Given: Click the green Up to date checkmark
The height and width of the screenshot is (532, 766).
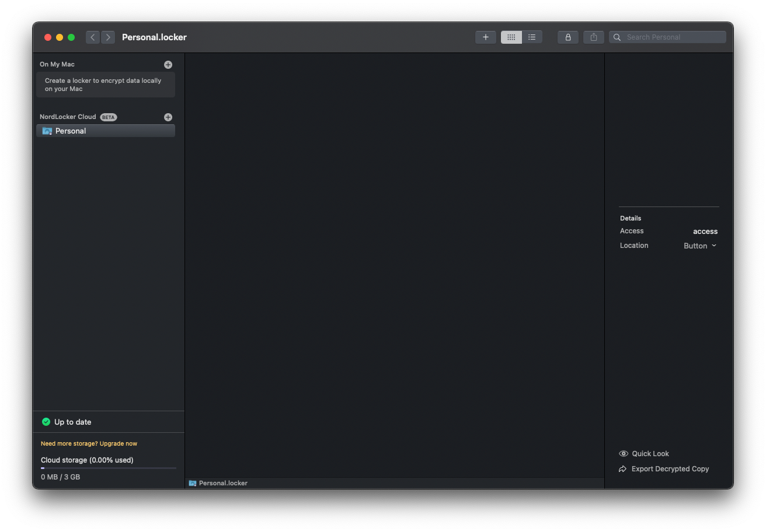Looking at the screenshot, I should 46,422.
